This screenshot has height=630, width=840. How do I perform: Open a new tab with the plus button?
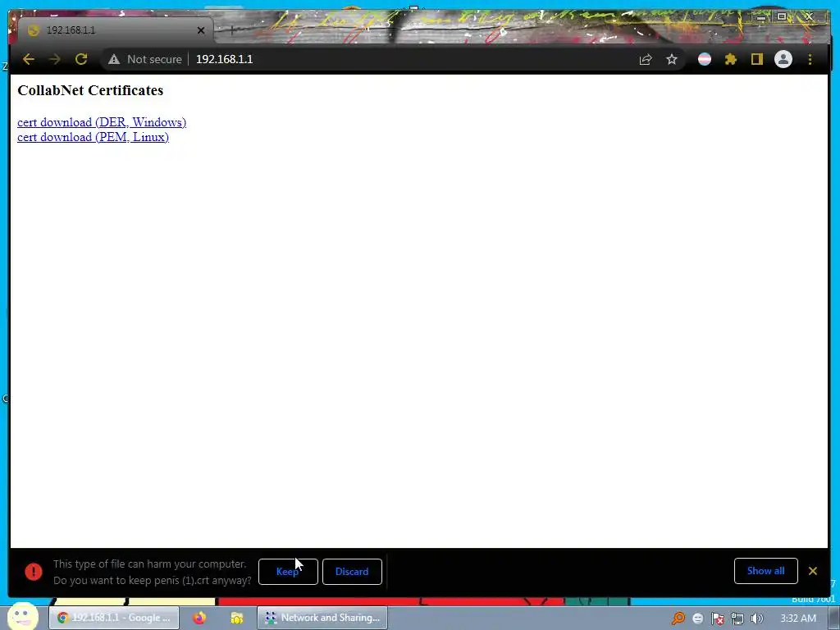[x=231, y=30]
